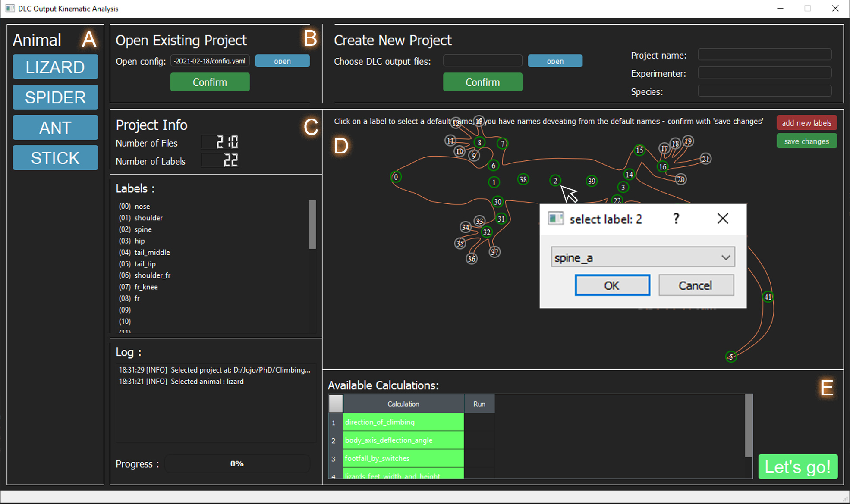Select the STICK animal button
This screenshot has height=504, width=850.
pos(55,158)
